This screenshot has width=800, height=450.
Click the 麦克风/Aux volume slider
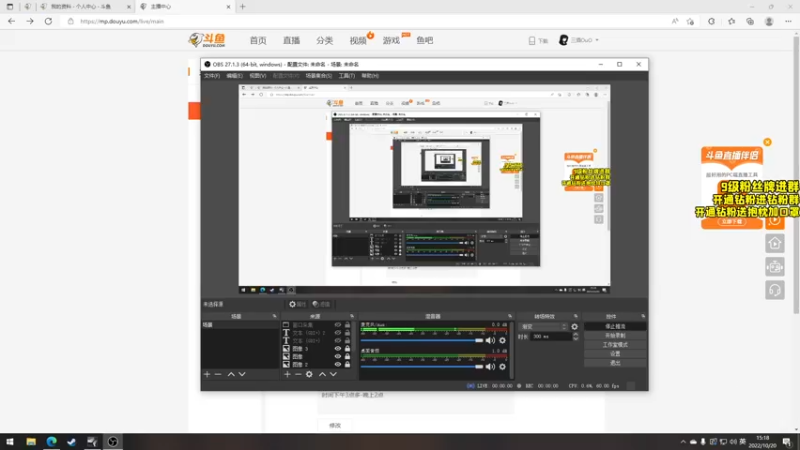(421, 340)
